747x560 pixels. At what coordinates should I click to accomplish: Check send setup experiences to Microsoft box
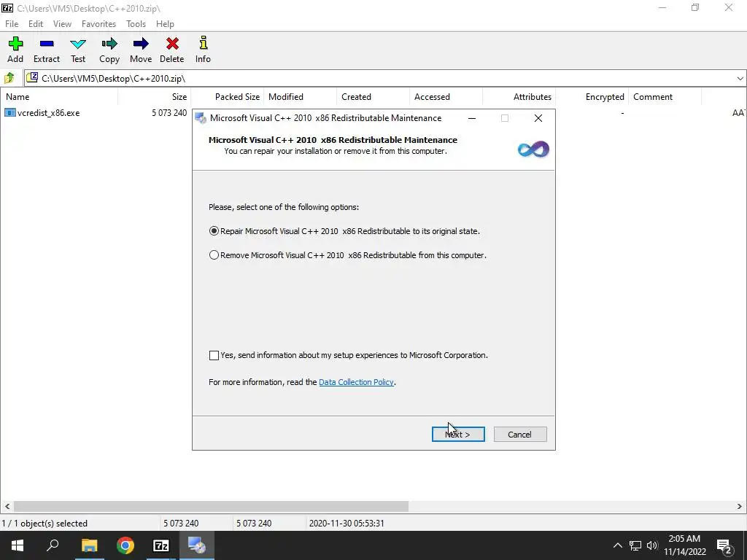(214, 355)
